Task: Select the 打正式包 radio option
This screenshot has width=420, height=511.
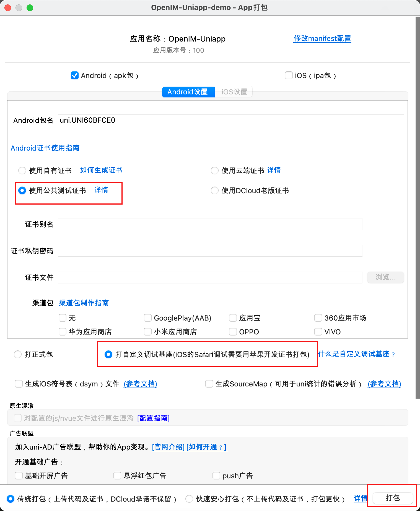Action: [18, 354]
